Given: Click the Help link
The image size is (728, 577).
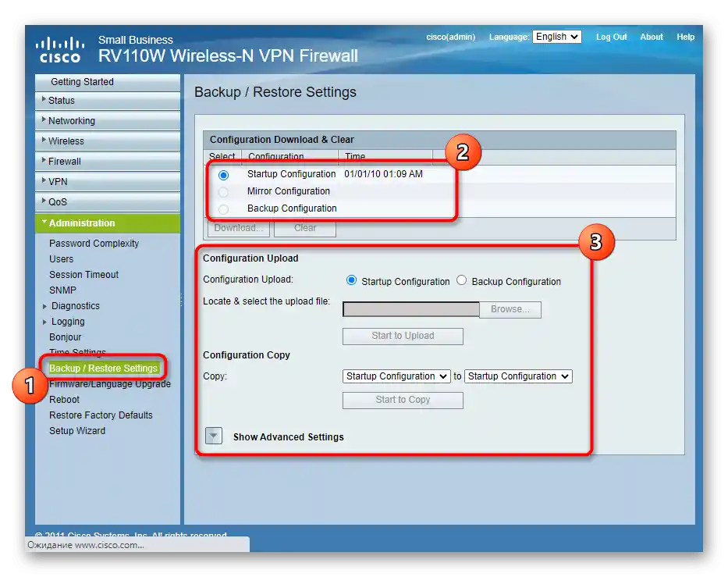Looking at the screenshot, I should [x=685, y=37].
